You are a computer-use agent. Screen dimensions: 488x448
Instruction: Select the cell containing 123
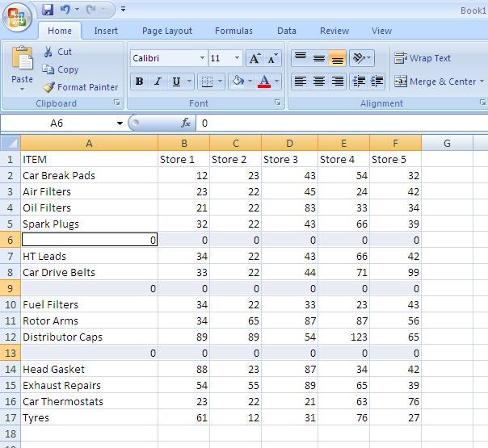(x=343, y=337)
